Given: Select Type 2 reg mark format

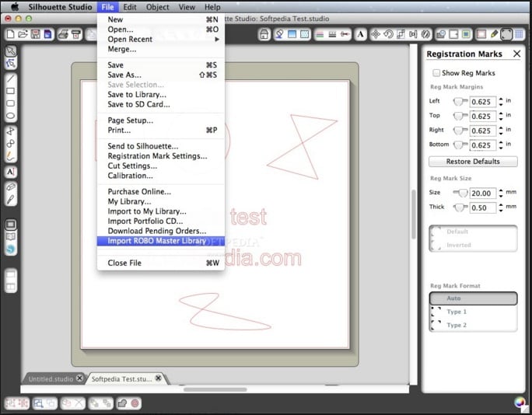Looking at the screenshot, I should 473,325.
